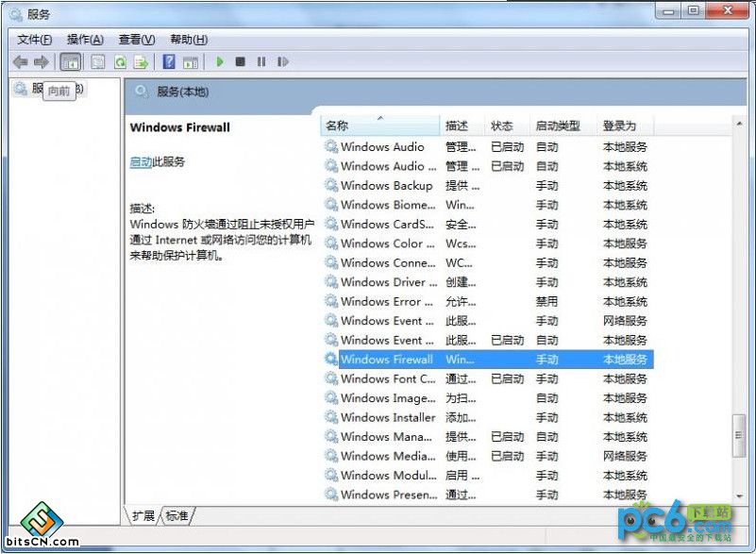The image size is (756, 554).
Task: Open Help via the question mark icon
Action: tap(169, 61)
